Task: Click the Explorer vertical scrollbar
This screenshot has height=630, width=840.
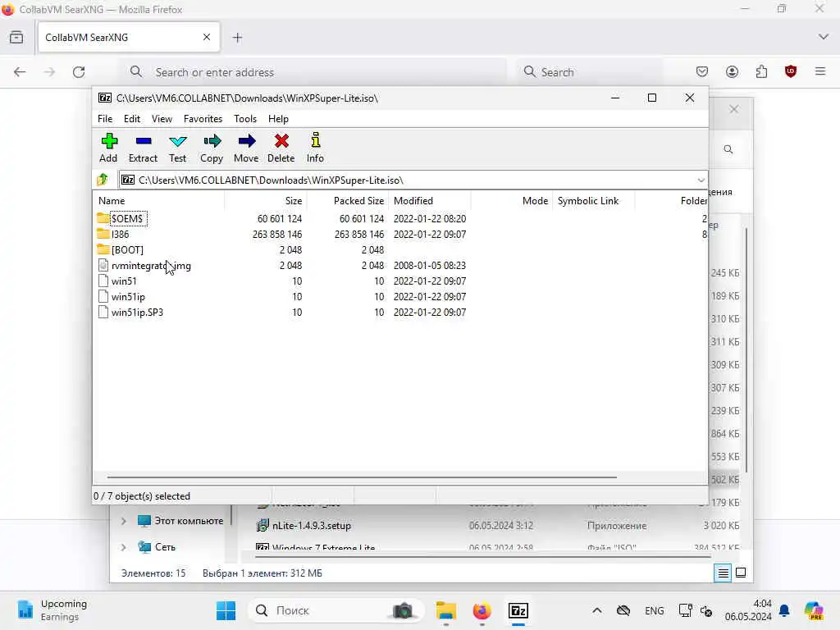Action: (x=746, y=349)
